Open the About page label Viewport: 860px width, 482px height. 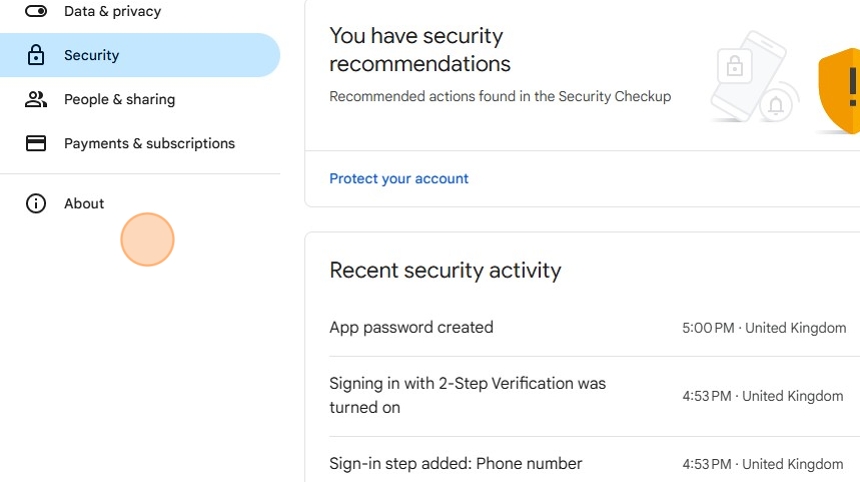click(84, 204)
